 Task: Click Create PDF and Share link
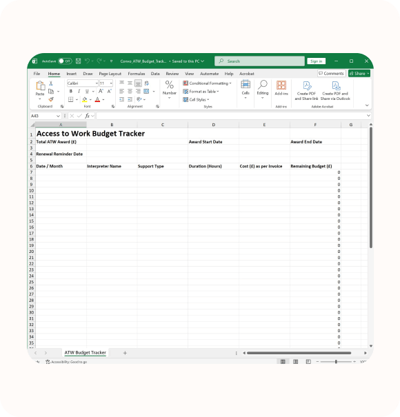[x=306, y=90]
